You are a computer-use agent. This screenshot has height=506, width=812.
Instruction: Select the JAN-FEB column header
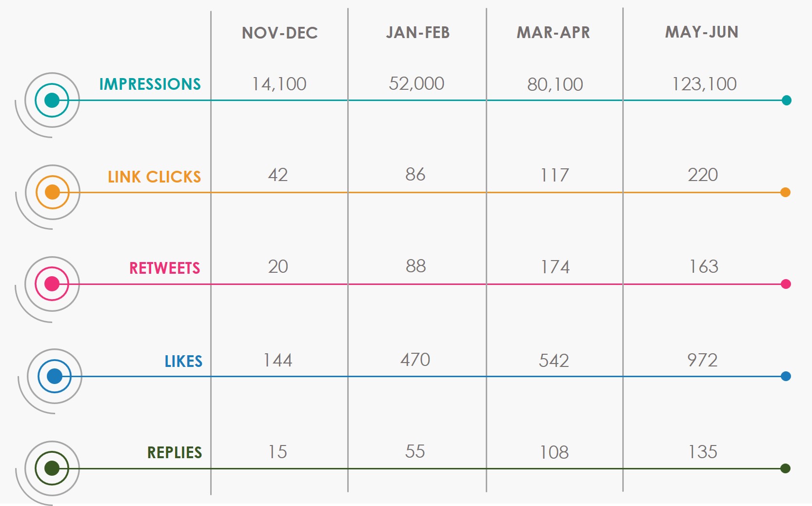coord(417,33)
